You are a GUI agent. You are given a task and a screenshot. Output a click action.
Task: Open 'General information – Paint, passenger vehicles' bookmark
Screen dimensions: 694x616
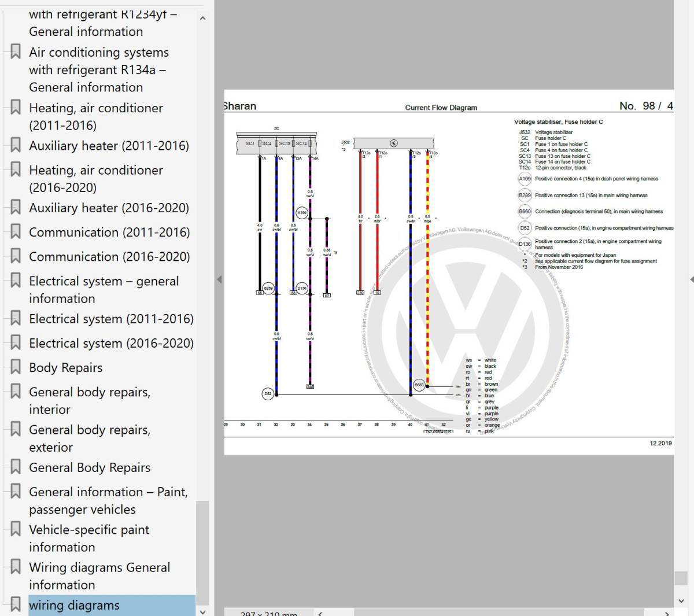[108, 501]
